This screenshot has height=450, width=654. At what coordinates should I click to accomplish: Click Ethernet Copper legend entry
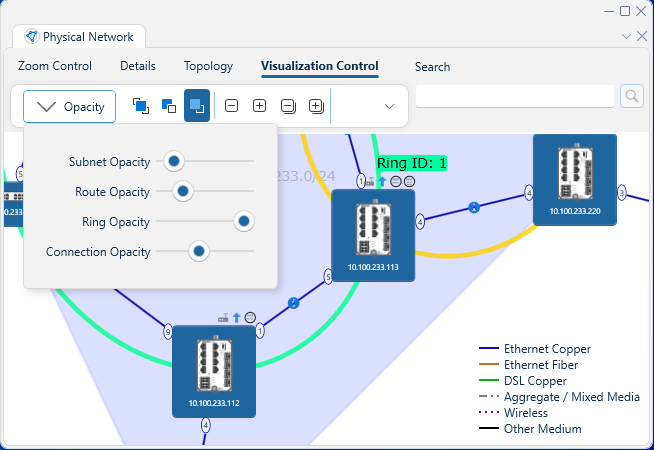point(535,349)
